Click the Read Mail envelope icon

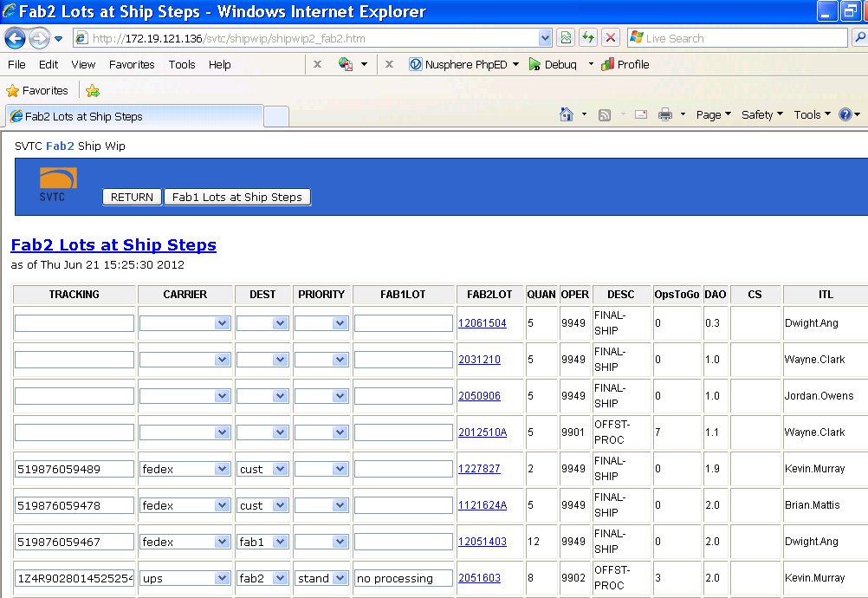tap(641, 114)
